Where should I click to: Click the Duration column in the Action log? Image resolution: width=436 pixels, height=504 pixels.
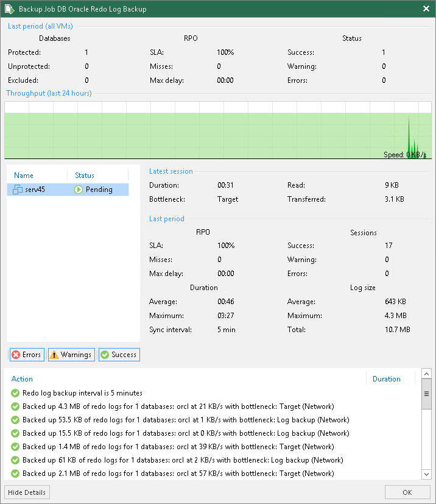tap(386, 378)
